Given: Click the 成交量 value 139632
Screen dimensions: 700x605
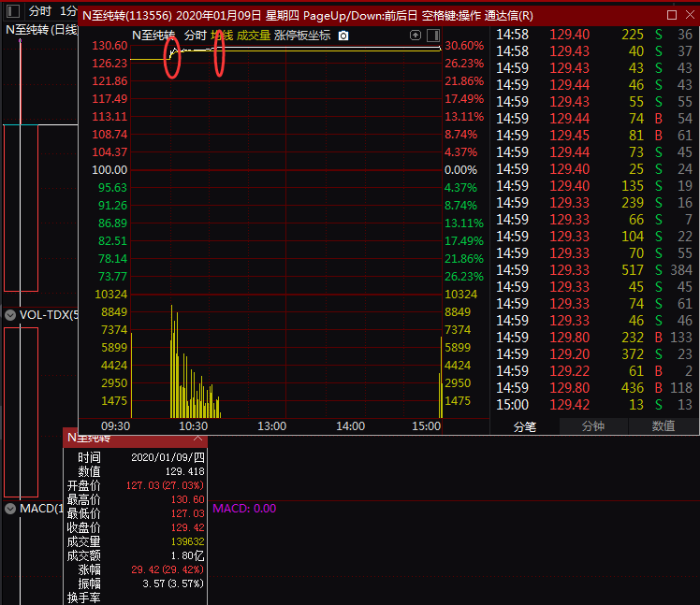Looking at the screenshot, I should (187, 541).
